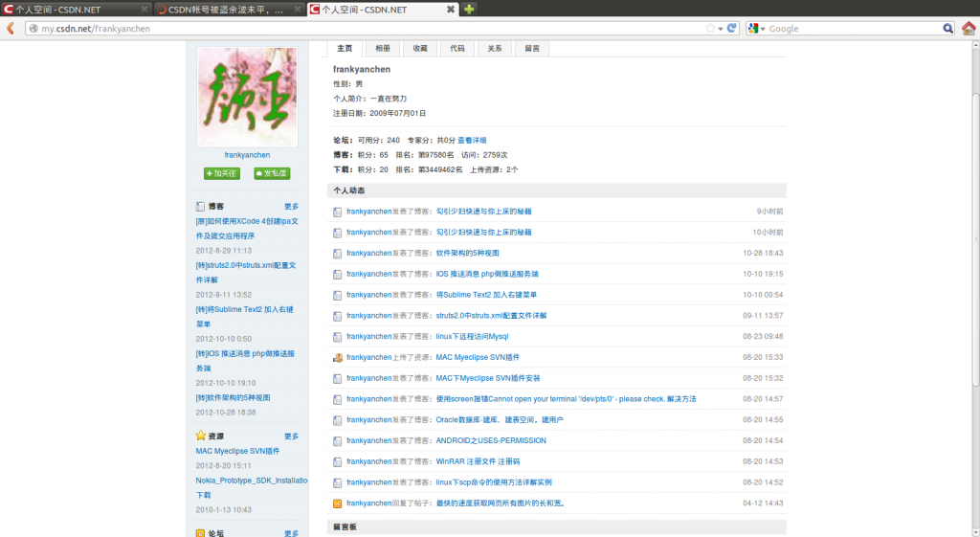Open sidebar post 如何使用XCode 4创建ipa文件
Screen dimensions: 980x537
click(x=247, y=228)
